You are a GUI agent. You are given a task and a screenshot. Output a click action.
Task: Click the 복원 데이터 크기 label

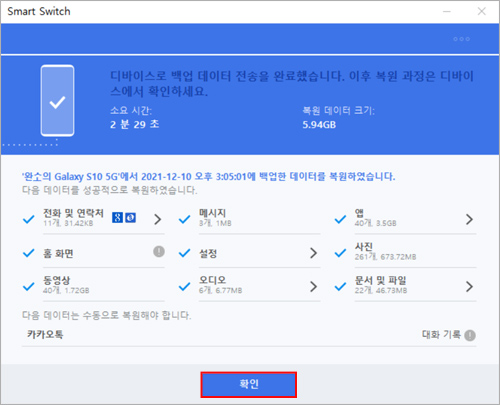[x=338, y=110]
